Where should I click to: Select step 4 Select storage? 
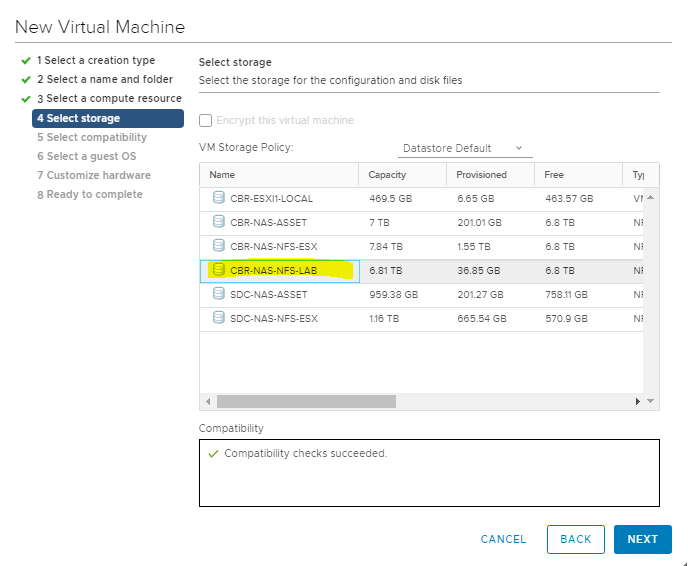point(107,119)
